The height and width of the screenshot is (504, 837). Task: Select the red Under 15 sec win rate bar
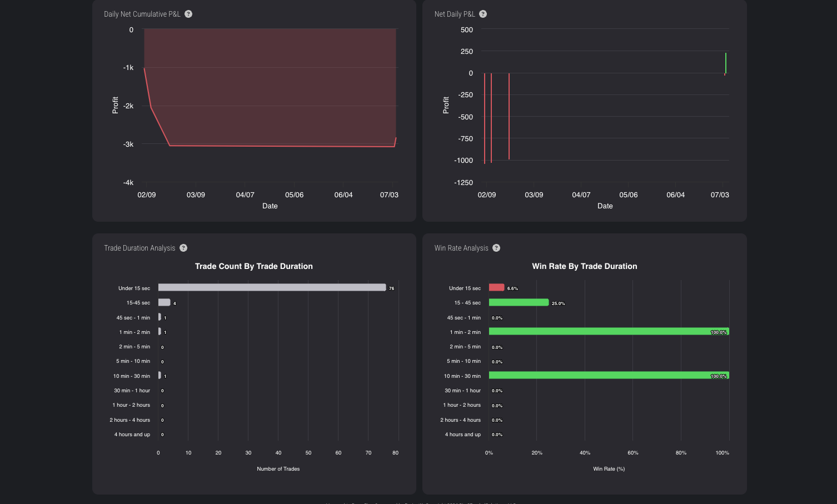pos(496,287)
